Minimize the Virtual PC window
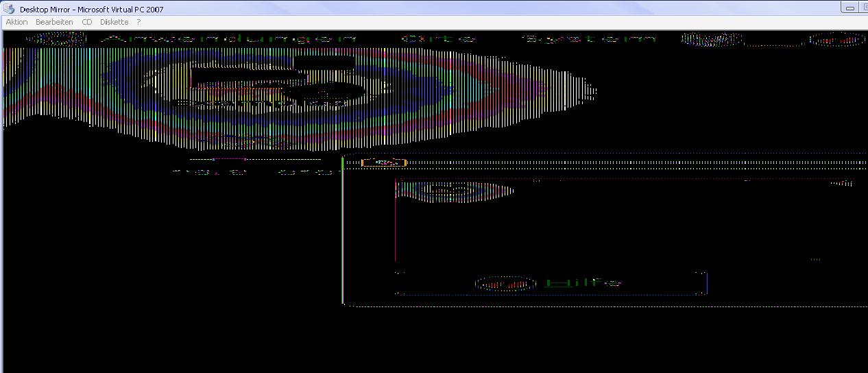The height and width of the screenshot is (373, 868). tap(850, 8)
